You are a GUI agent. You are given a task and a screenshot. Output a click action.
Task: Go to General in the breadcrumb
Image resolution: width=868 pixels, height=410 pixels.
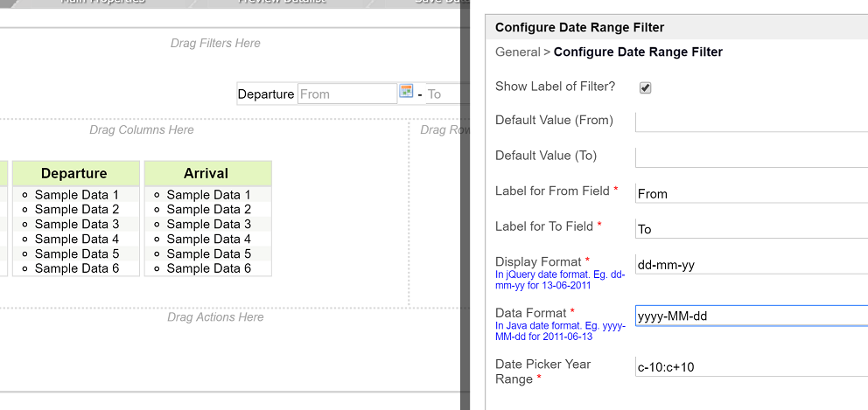518,52
